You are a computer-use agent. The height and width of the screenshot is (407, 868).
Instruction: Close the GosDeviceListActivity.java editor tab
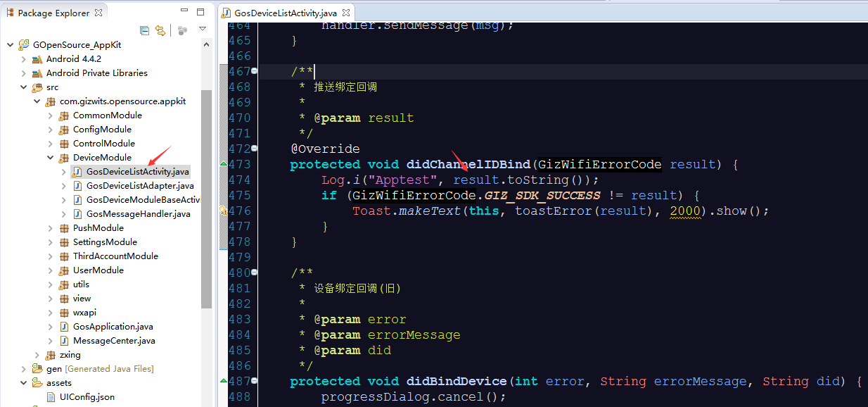[346, 13]
